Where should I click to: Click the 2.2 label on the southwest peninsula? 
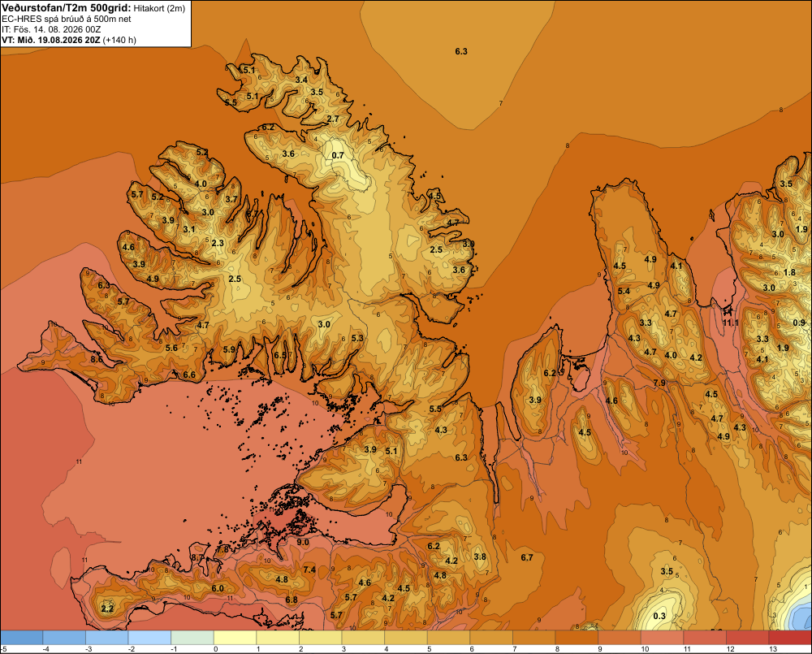[x=107, y=609]
